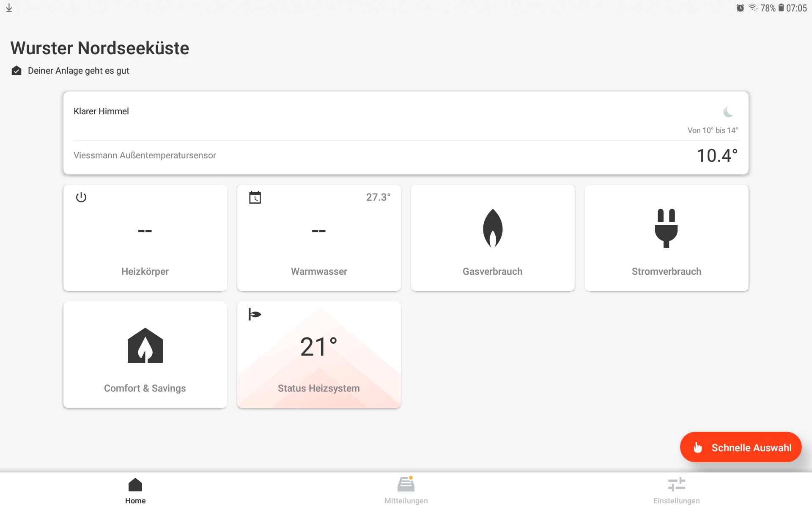Tap the 07:05 clock in status bar
The height and width of the screenshot is (508, 812).
797,8
